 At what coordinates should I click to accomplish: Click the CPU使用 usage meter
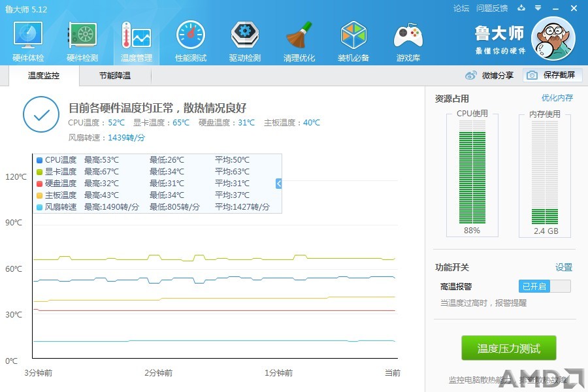[x=472, y=173]
